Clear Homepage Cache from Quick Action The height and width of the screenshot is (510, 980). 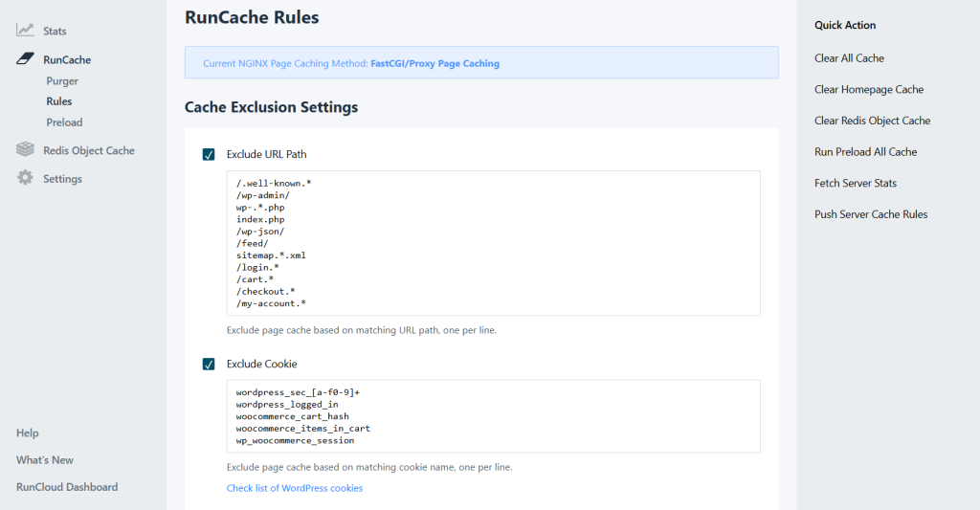[868, 90]
